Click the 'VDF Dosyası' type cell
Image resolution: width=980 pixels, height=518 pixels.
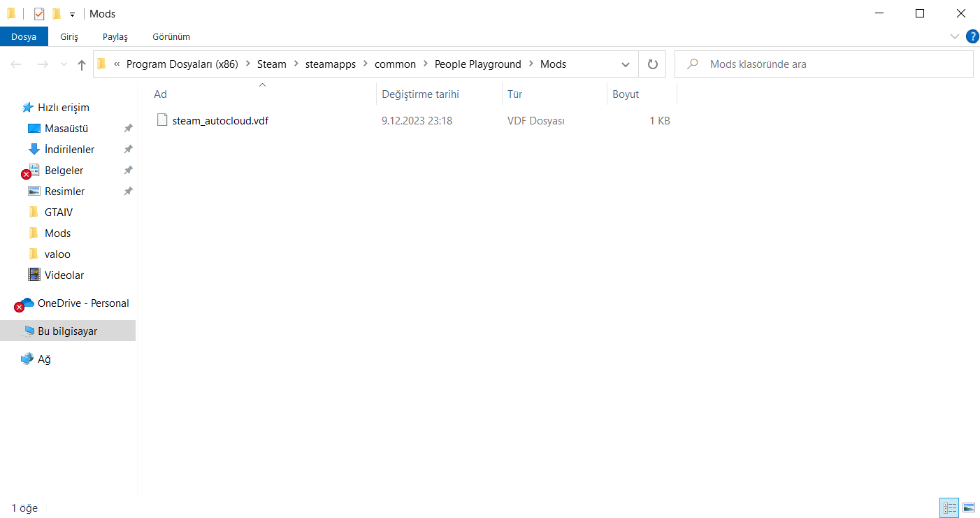[536, 121]
